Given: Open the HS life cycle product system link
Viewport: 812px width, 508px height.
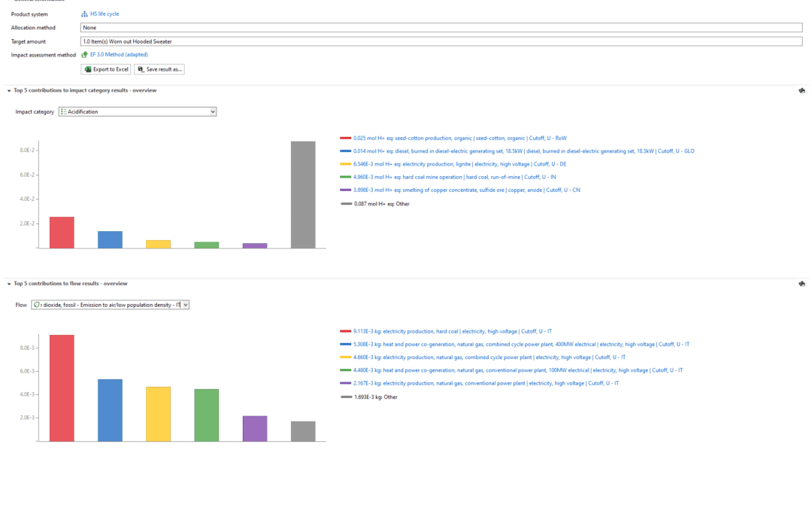Looking at the screenshot, I should (x=105, y=14).
